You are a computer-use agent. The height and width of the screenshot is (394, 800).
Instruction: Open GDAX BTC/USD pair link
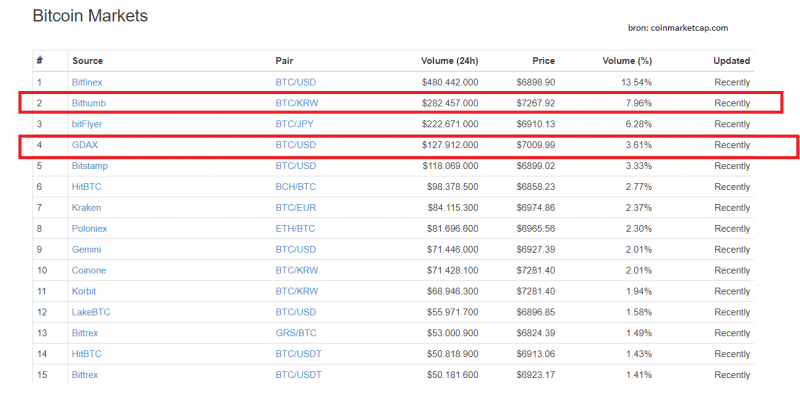tap(295, 145)
